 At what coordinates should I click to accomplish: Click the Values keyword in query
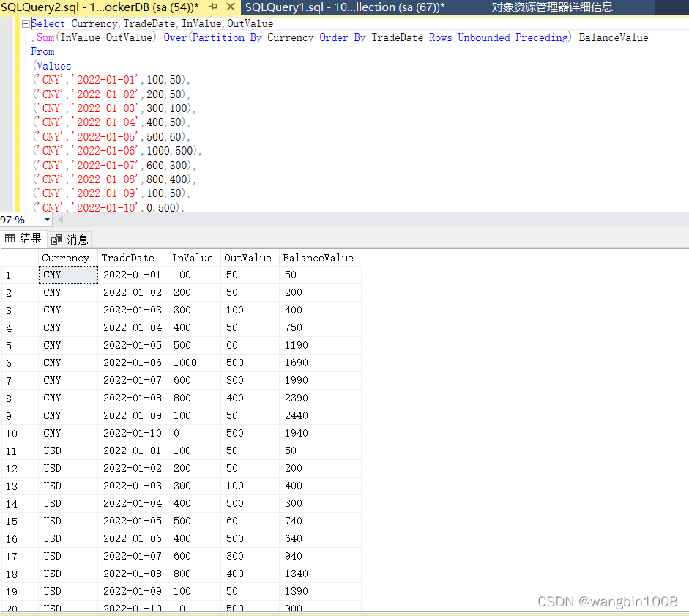tap(53, 66)
